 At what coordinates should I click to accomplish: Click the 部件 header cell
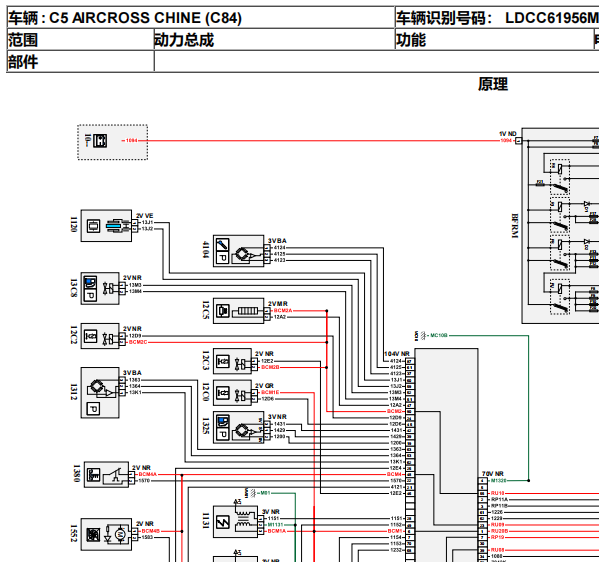coord(81,61)
